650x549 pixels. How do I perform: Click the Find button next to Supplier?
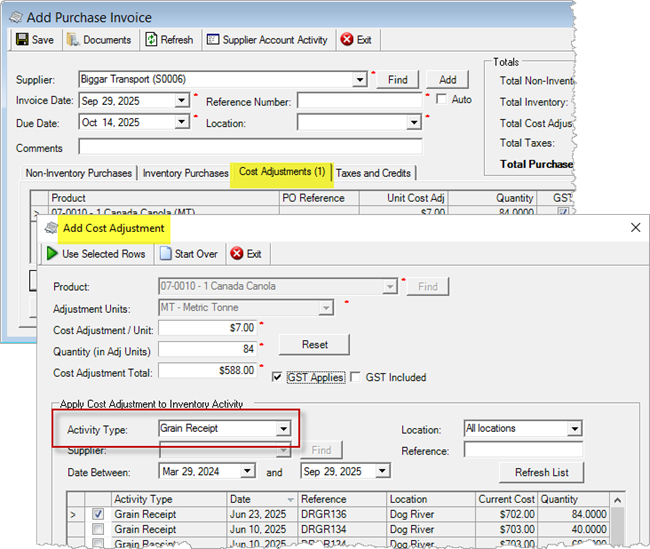pyautogui.click(x=398, y=80)
